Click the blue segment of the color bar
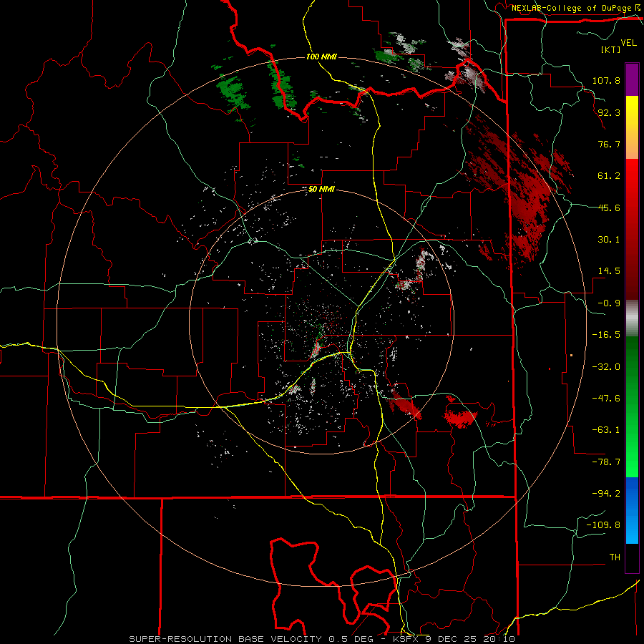644x644 pixels. [632, 510]
